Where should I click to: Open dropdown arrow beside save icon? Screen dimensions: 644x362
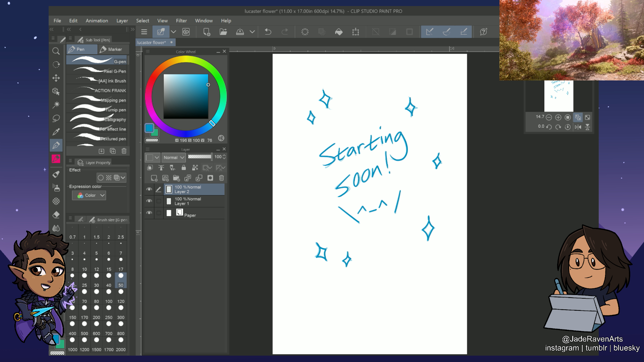(252, 32)
